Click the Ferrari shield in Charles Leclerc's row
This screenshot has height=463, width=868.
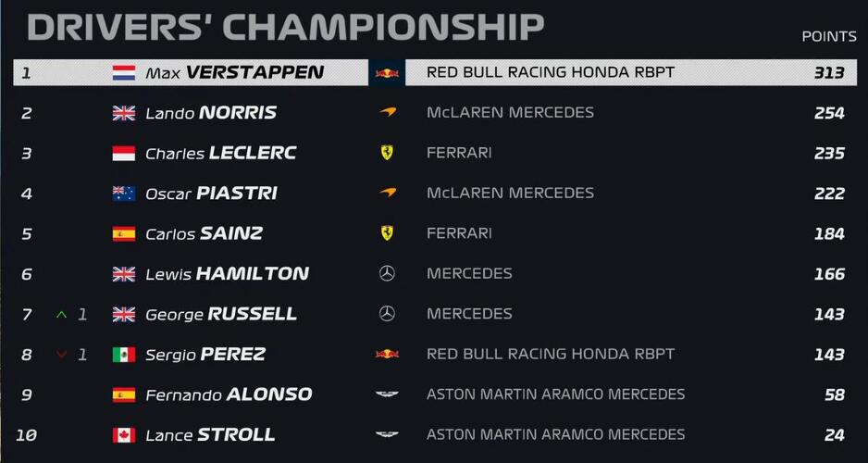tap(387, 153)
